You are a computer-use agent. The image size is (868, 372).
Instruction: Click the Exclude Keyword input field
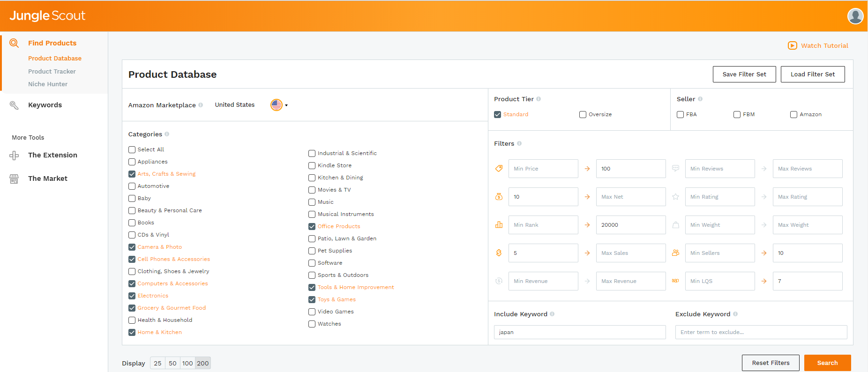click(x=761, y=332)
